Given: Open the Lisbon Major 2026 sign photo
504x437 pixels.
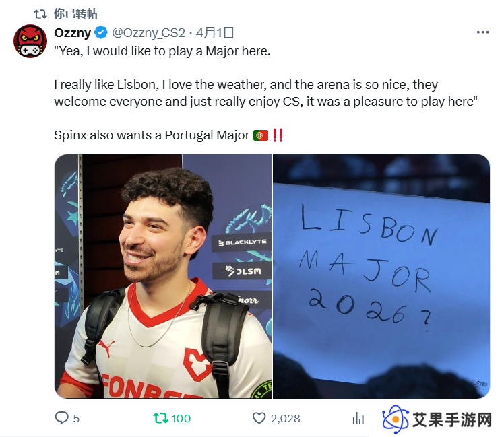Looking at the screenshot, I should 381,276.
